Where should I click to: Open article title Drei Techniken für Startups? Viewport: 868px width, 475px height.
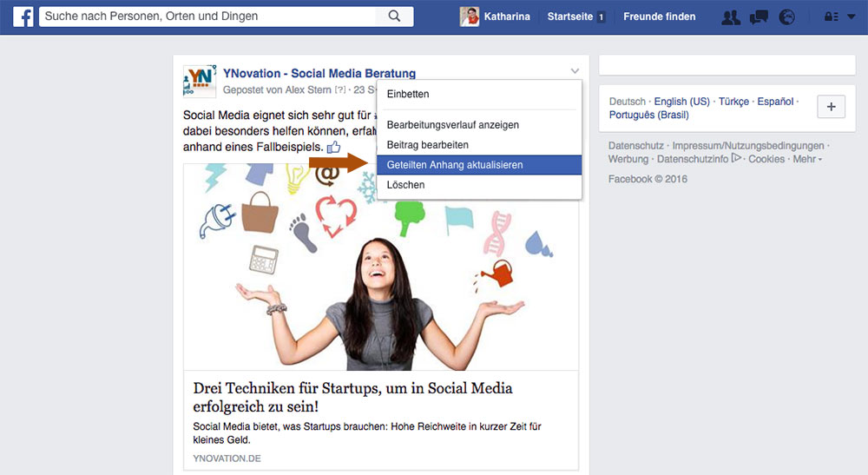(352, 397)
